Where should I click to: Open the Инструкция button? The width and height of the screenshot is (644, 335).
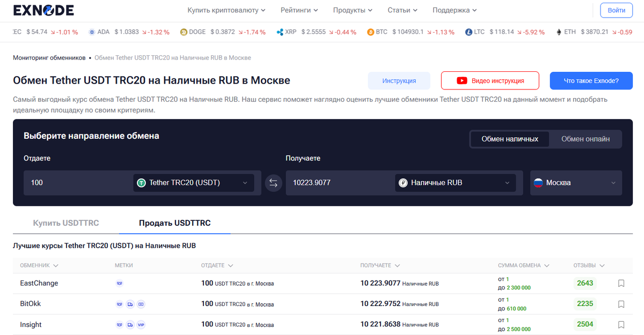(x=399, y=81)
